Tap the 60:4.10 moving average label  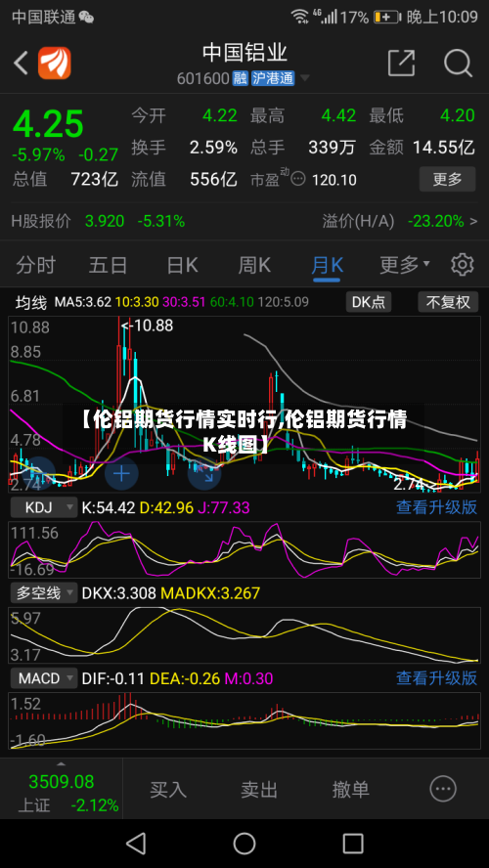232,302
